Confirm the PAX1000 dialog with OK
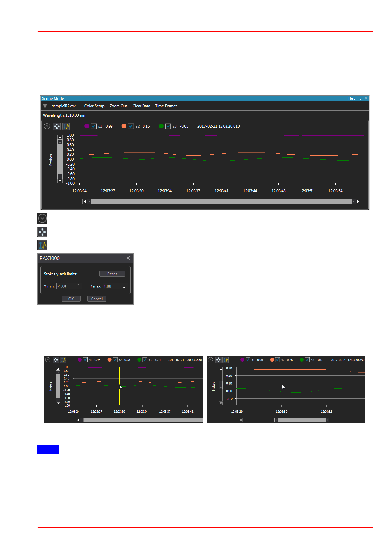392x555 pixels. (x=71, y=299)
